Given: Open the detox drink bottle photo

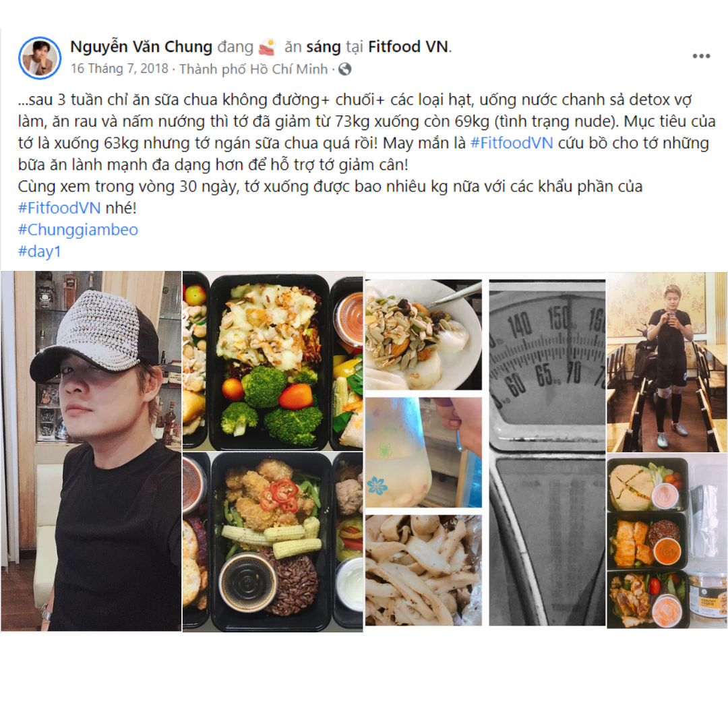Looking at the screenshot, I should click(x=423, y=452).
